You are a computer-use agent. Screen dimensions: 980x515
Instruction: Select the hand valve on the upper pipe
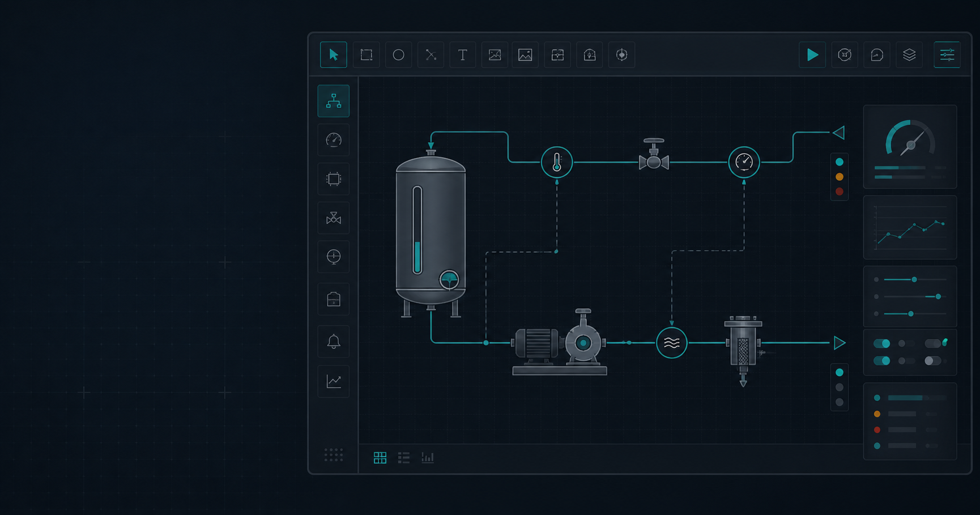pos(654,154)
